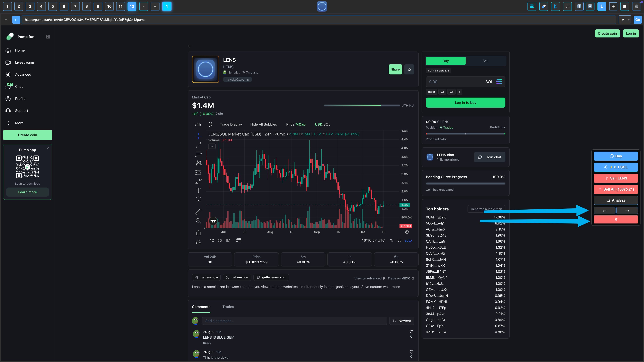The height and width of the screenshot is (362, 644).
Task: Open the emoji drawing tool
Action: tap(198, 199)
